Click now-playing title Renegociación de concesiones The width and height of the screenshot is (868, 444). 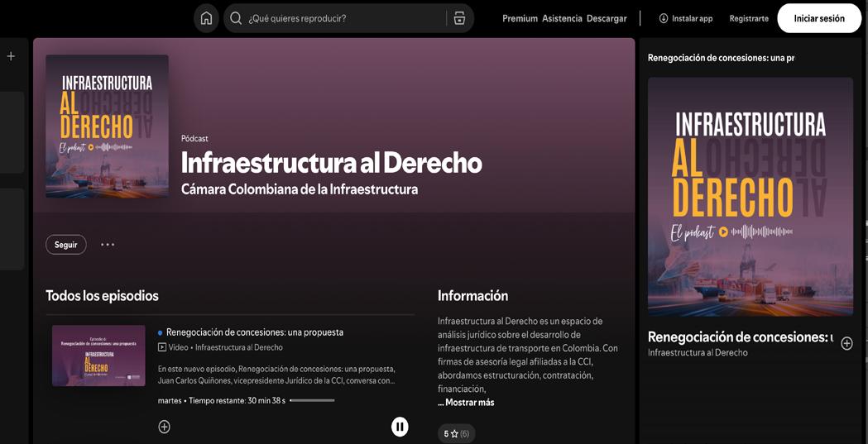coord(740,337)
